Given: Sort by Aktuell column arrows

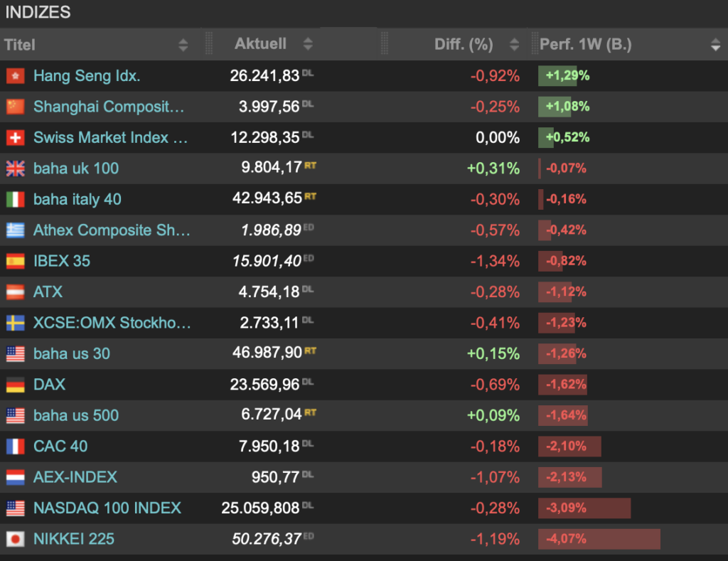Looking at the screenshot, I should pos(308,44).
